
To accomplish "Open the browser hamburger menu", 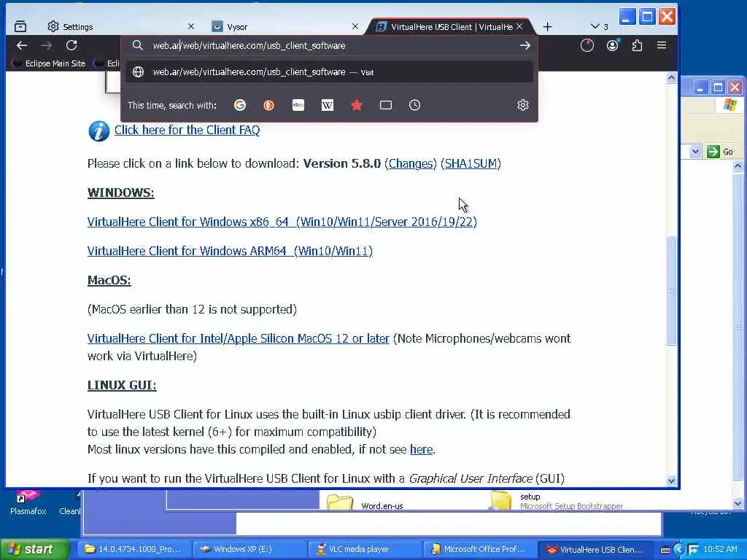I will pos(662,45).
